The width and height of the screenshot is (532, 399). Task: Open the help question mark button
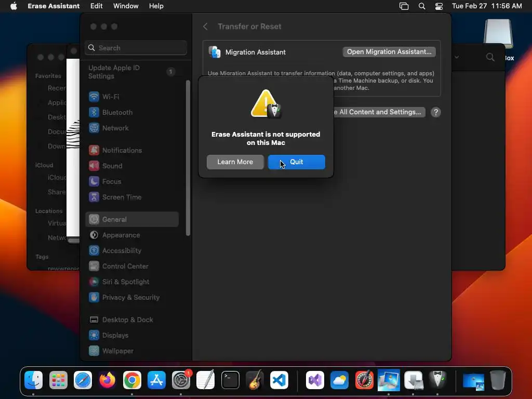(436, 112)
